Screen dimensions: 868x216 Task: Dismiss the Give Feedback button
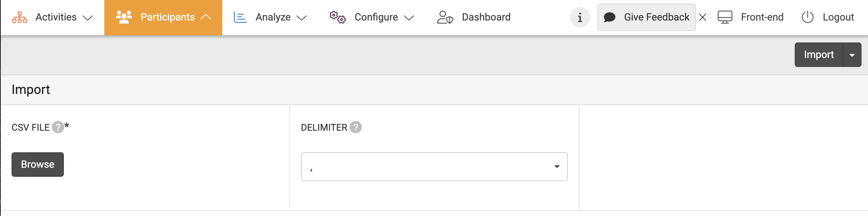click(702, 17)
